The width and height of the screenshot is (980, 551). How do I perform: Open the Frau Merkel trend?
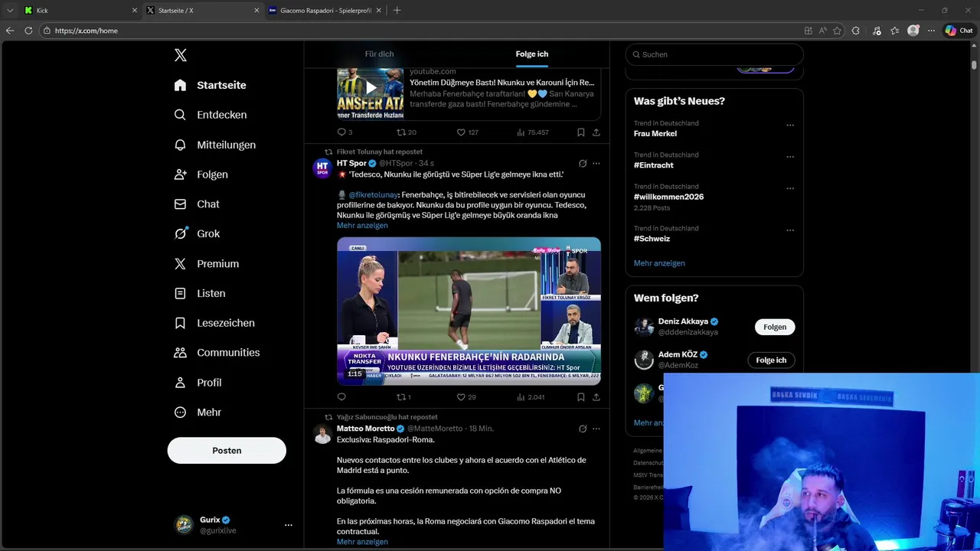(x=655, y=133)
